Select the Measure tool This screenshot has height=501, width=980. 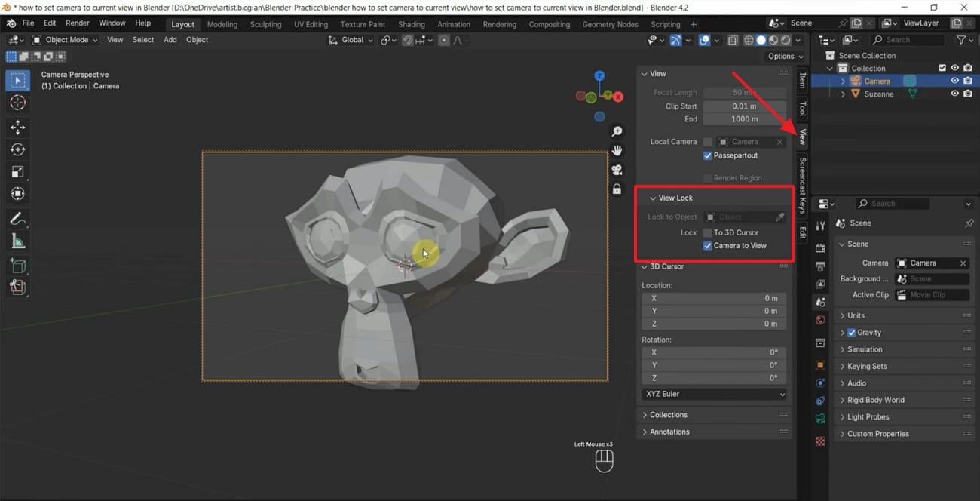pyautogui.click(x=18, y=241)
